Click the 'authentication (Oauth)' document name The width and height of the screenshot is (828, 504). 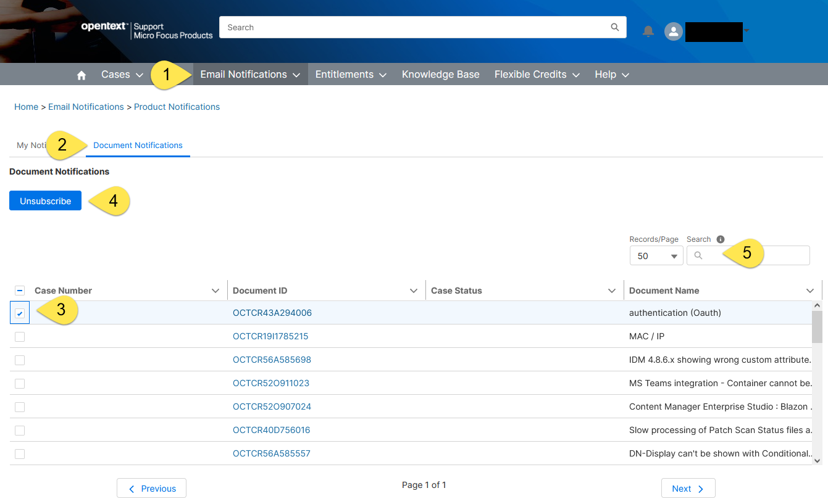675,313
